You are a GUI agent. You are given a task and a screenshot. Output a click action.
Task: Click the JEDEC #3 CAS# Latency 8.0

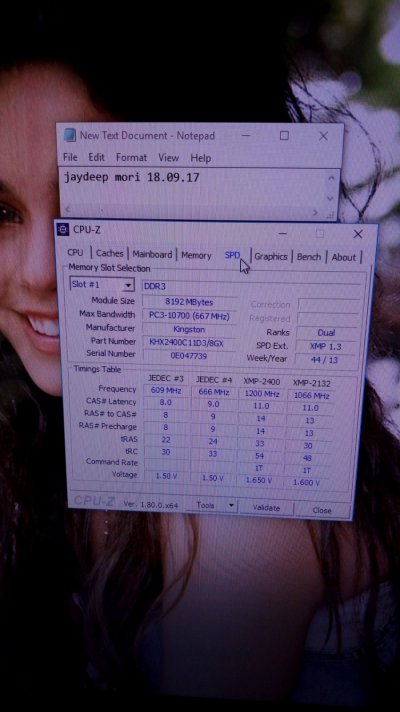166,402
